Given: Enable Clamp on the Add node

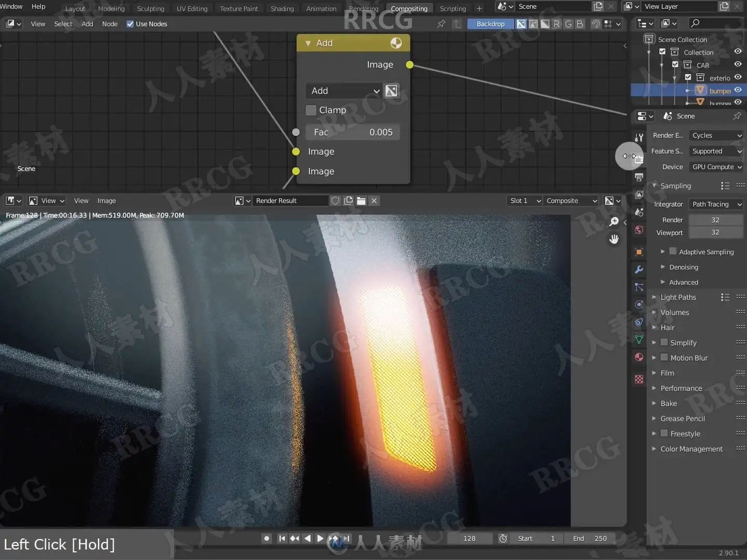Looking at the screenshot, I should [311, 110].
